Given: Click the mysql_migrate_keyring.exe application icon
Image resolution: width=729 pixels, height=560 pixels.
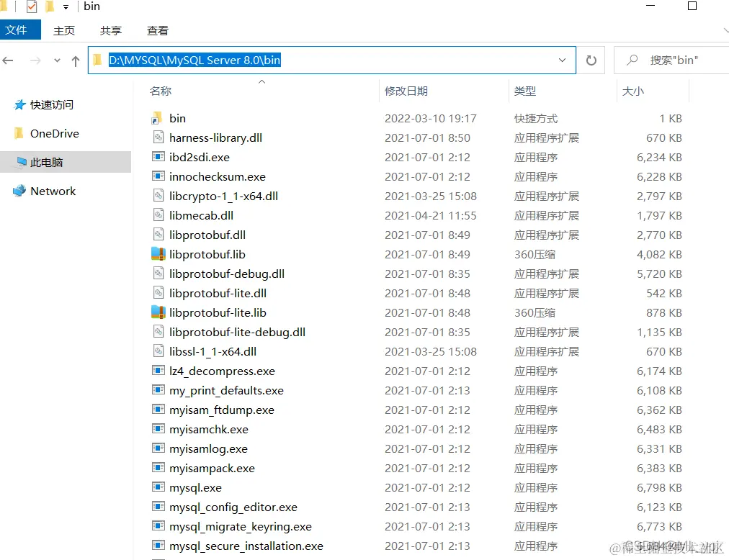Looking at the screenshot, I should [158, 526].
